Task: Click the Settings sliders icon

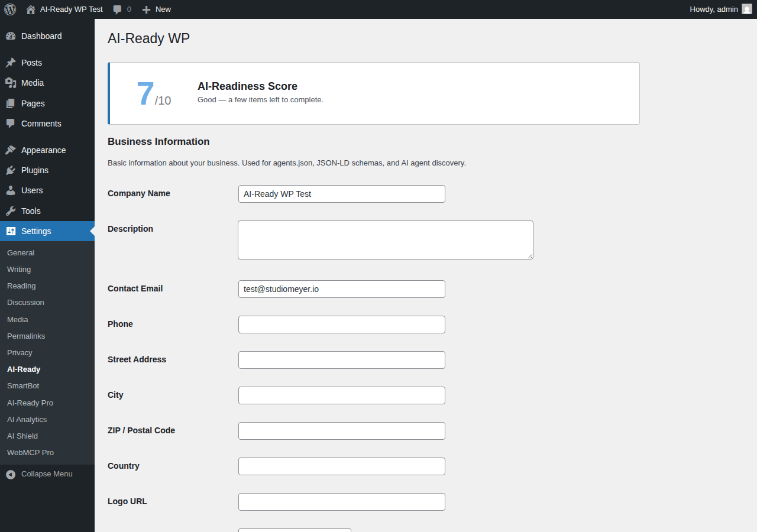Action: 11,231
